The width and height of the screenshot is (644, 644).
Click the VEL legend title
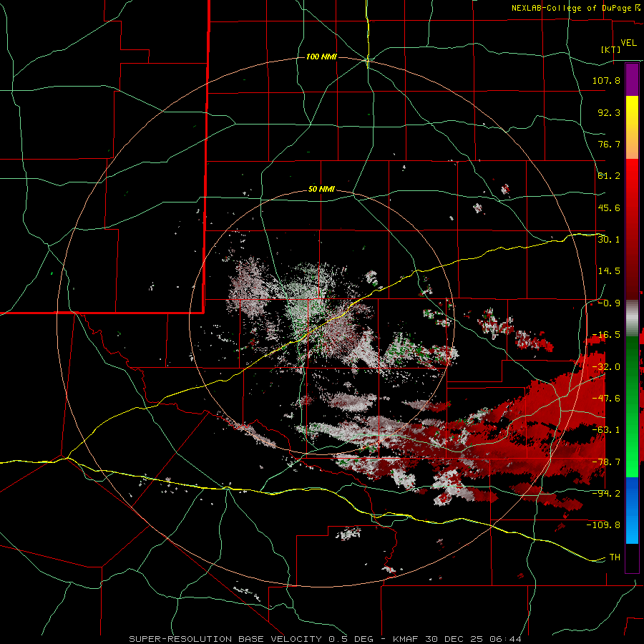click(x=628, y=43)
